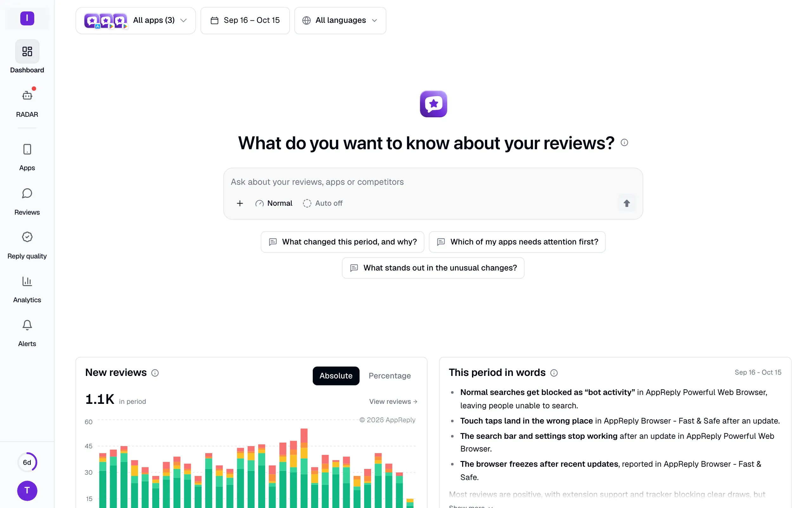Switch the chart to Absolute view
This screenshot has height=508, width=812.
336,376
